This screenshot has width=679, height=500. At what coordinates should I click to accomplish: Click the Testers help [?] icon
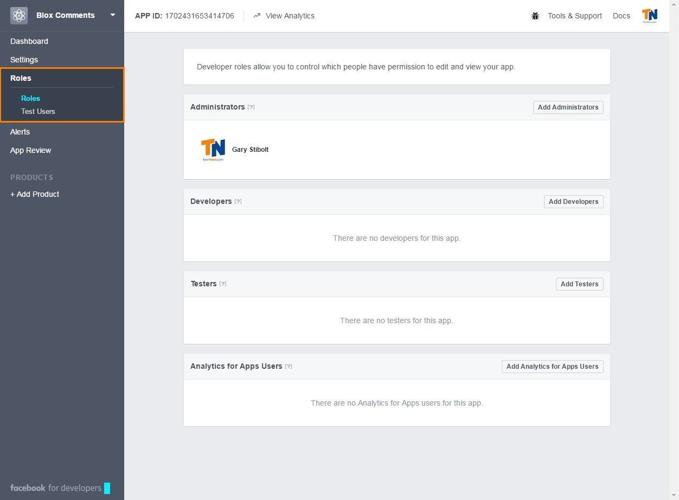[223, 284]
